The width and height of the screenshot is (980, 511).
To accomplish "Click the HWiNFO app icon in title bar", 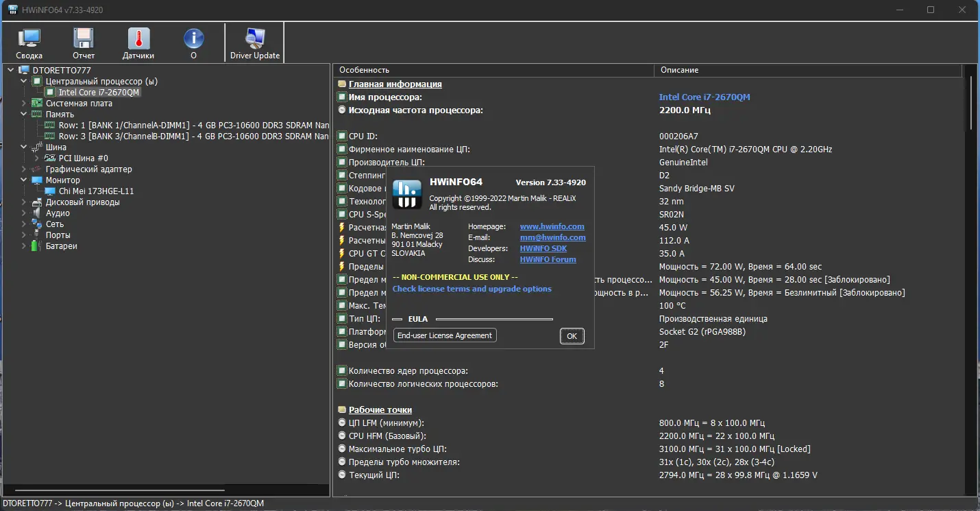I will tap(12, 10).
